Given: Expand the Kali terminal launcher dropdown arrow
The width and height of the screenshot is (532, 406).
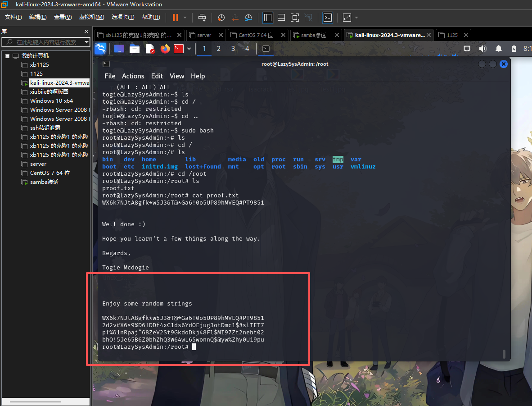Looking at the screenshot, I should (x=189, y=49).
